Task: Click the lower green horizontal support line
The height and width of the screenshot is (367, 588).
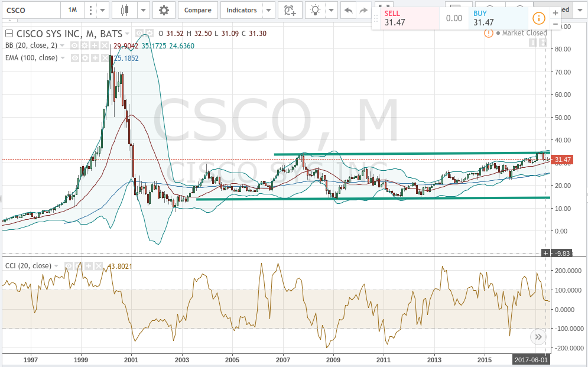Action: [x=373, y=199]
